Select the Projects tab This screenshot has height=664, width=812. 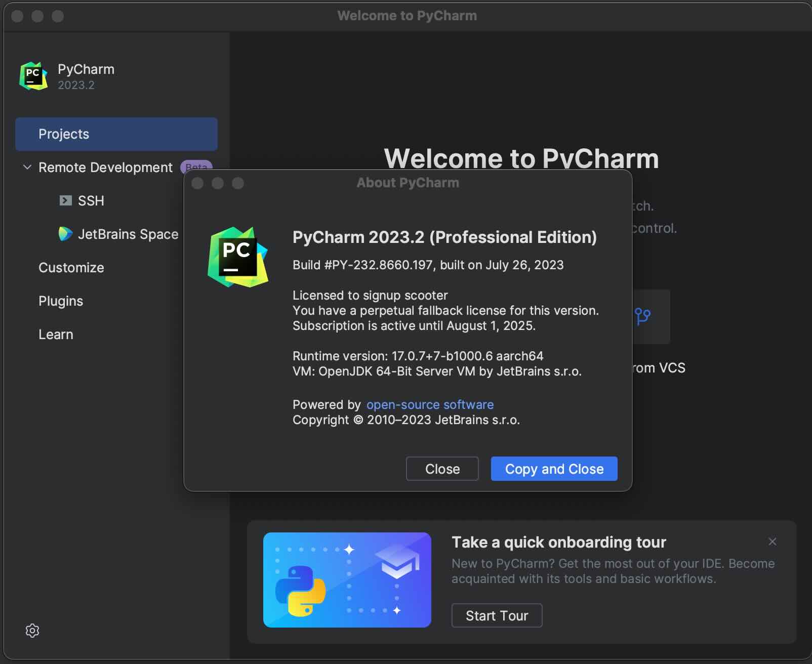[x=116, y=134]
